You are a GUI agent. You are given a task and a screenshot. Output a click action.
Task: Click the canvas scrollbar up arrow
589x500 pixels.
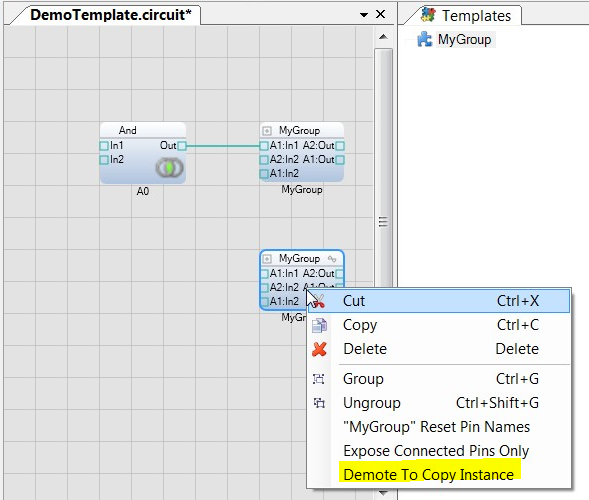click(383, 37)
